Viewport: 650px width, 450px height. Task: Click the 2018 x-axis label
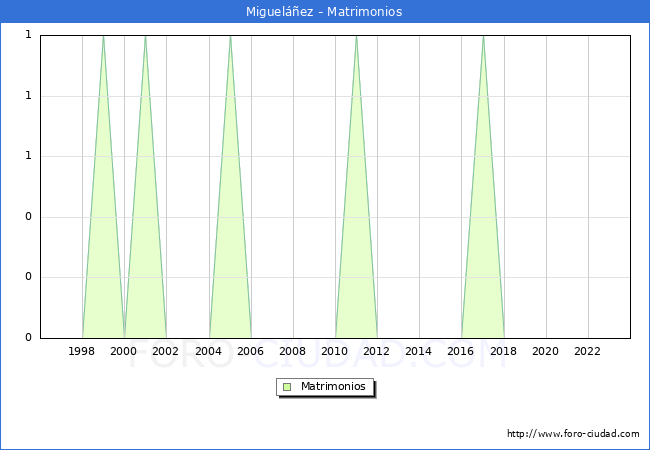pyautogui.click(x=504, y=351)
